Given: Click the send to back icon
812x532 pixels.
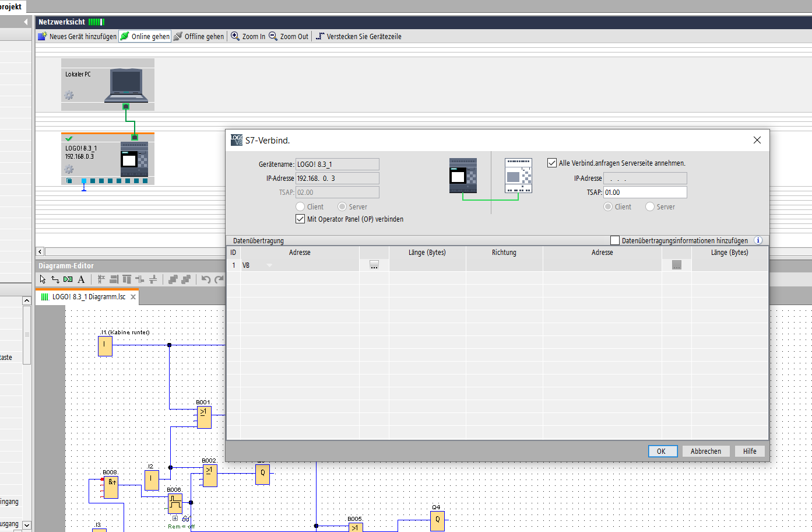Looking at the screenshot, I should pos(186,279).
